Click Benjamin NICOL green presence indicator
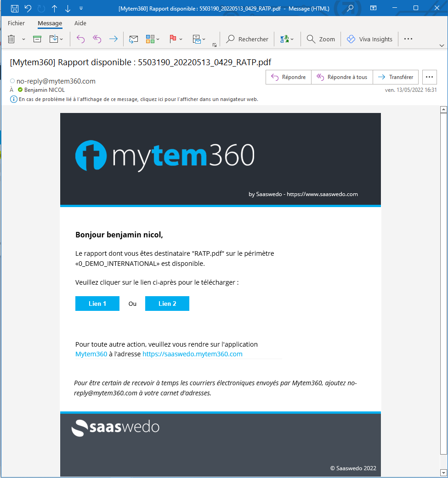 (20, 90)
